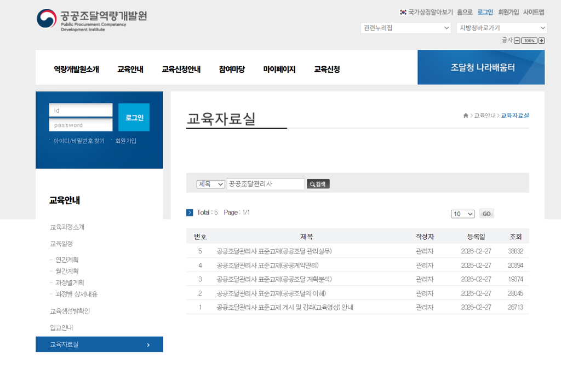
Task: Click 교육자료실 in breadcrumb
Action: 515,116
